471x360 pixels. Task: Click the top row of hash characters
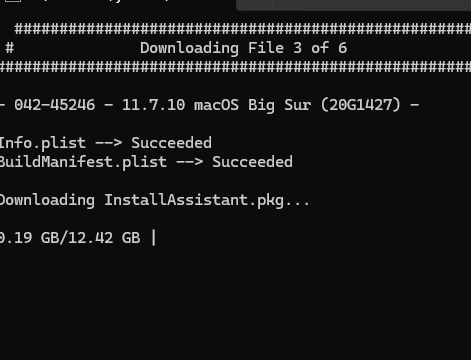coord(243,29)
